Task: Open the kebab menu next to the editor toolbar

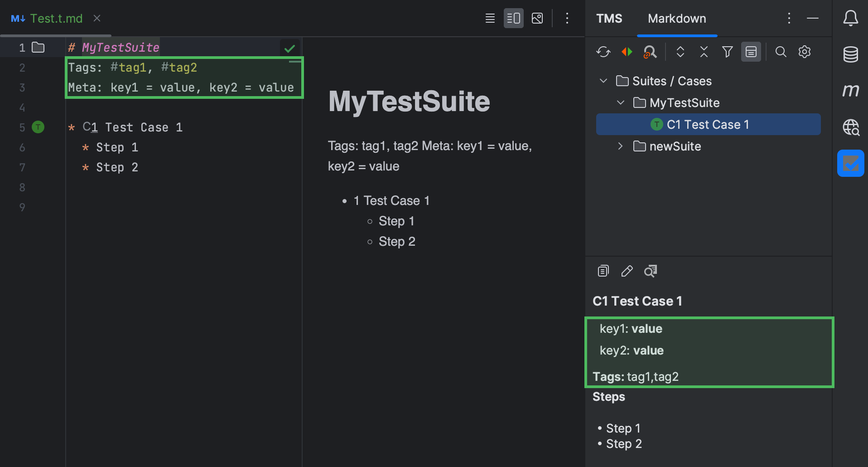Action: tap(567, 18)
